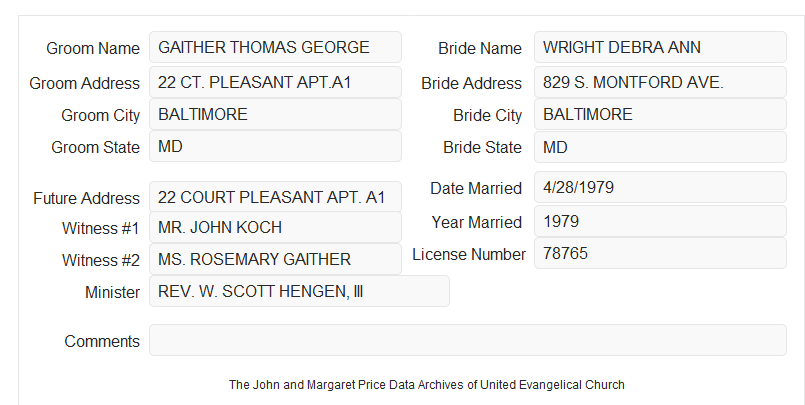Focus the Groom City field
The width and height of the screenshot is (805, 405).
pos(275,114)
